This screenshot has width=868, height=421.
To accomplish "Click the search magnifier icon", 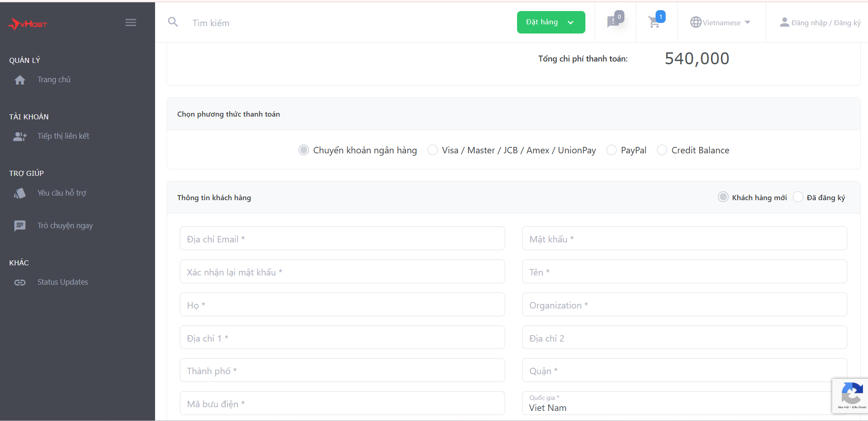I will click(173, 22).
